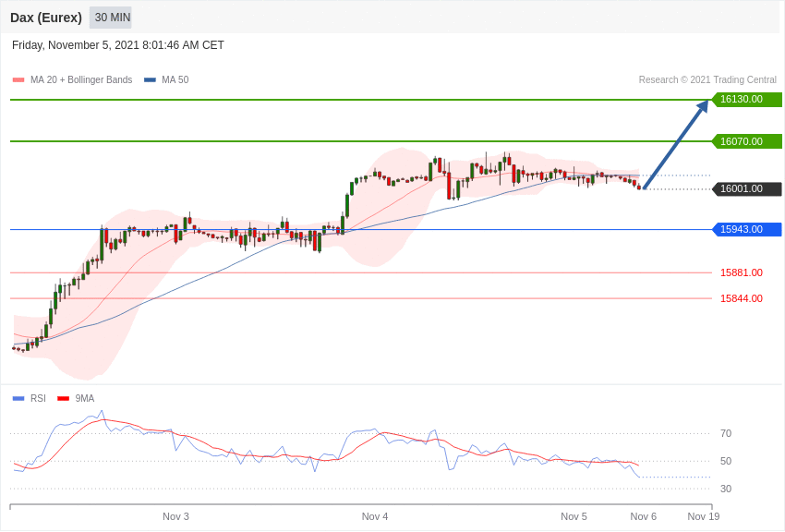The image size is (785, 532).
Task: Click the Nov 5 date axis label
Action: 574,516
